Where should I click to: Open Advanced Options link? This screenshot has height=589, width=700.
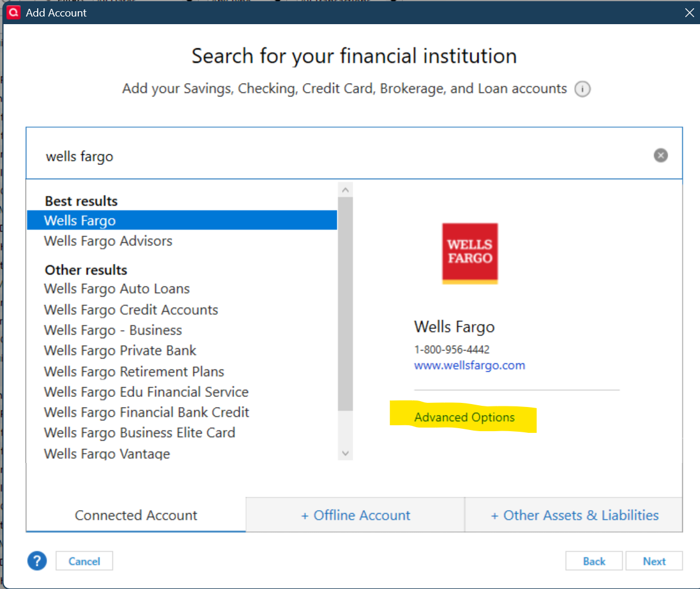tap(465, 417)
